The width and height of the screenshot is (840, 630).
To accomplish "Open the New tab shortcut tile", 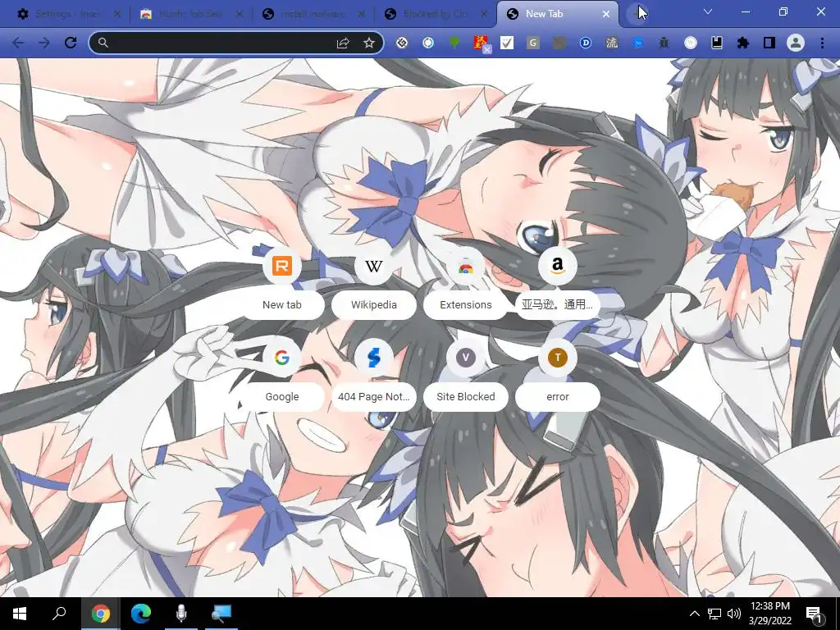I will pos(282,284).
